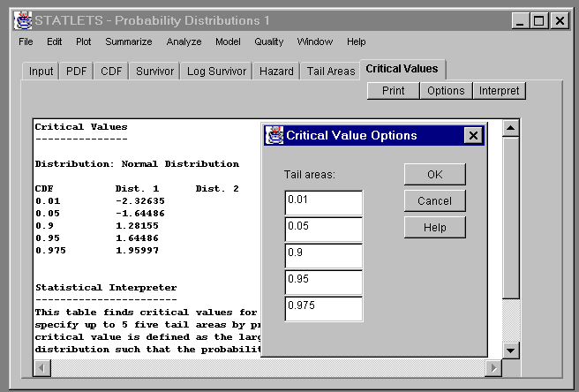This screenshot has width=579, height=392.
Task: Click the 'Distribution: Normal Distribution' line
Action: [x=137, y=164]
